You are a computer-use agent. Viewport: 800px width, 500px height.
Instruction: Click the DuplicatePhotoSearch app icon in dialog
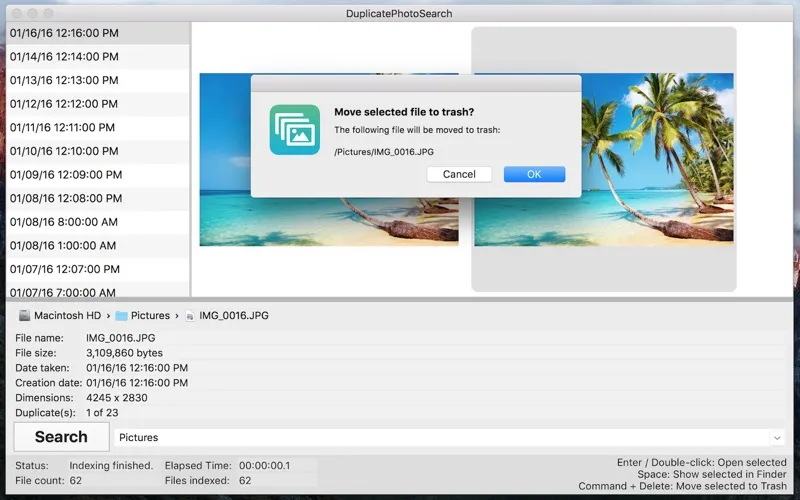pos(294,130)
